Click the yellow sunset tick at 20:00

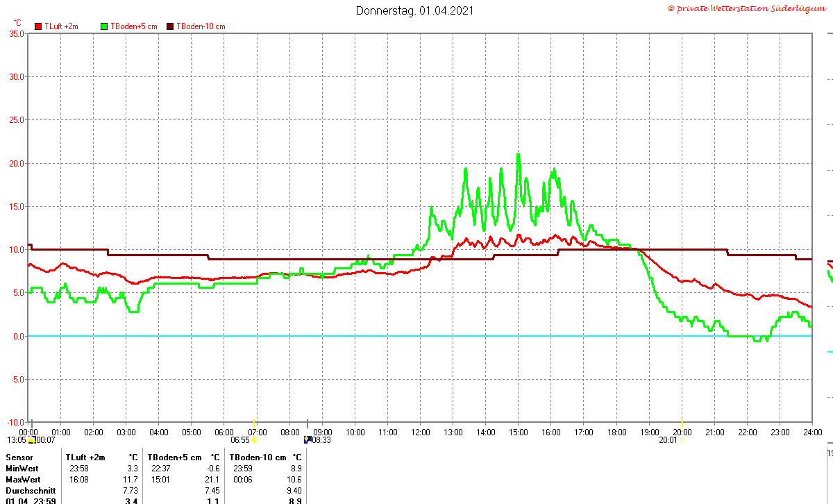(x=682, y=423)
